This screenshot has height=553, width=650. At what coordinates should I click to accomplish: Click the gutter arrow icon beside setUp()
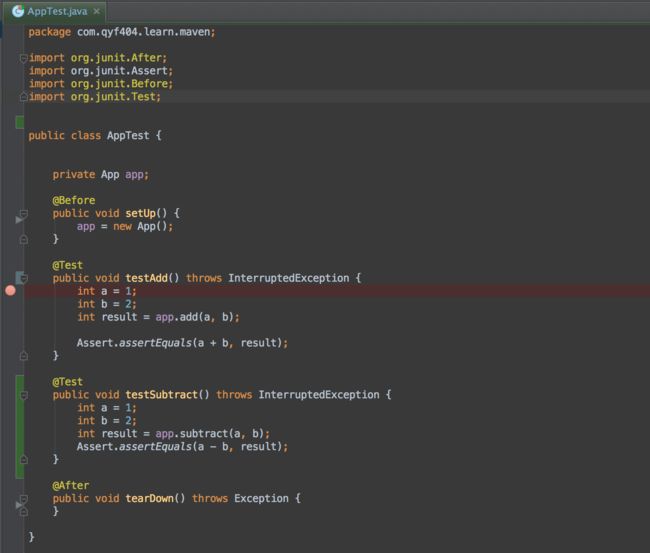click(x=19, y=220)
